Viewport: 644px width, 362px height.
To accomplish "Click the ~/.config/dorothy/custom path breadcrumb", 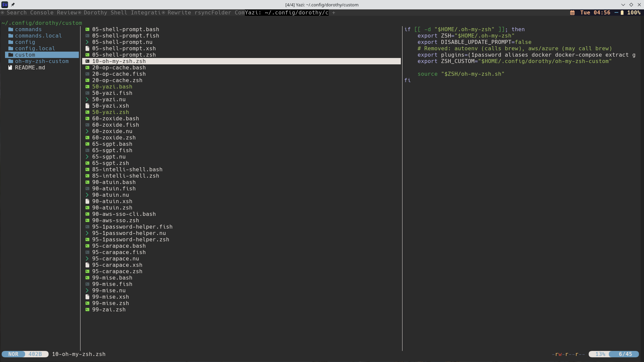I will [41, 23].
